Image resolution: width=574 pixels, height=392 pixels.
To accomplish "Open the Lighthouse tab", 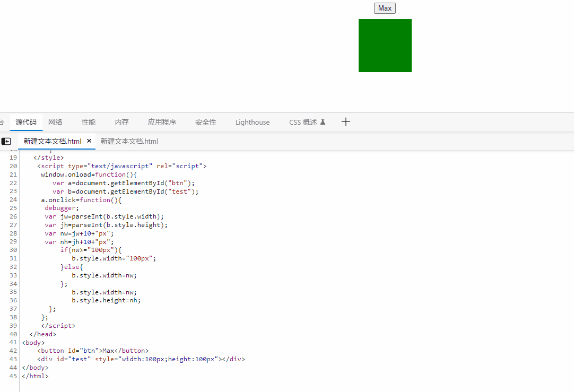I will click(x=253, y=122).
